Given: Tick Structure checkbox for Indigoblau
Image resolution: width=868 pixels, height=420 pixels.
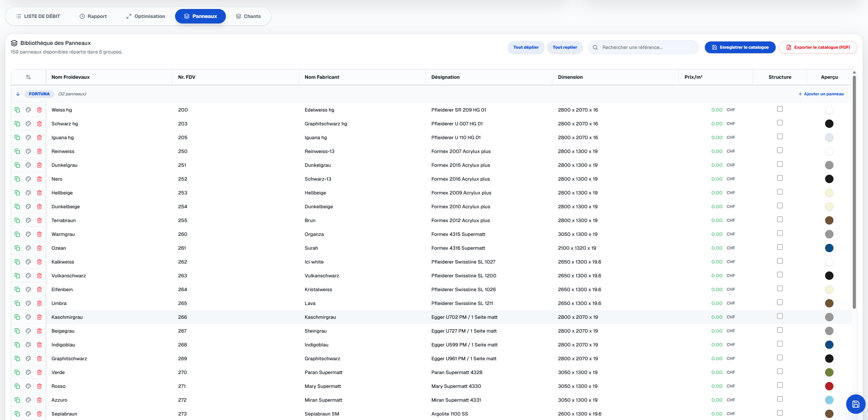Looking at the screenshot, I should (780, 344).
